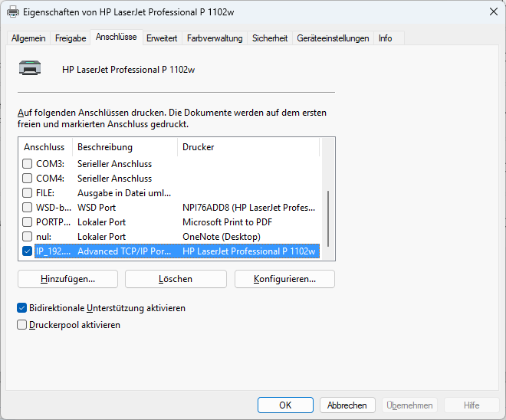Enable the FILE: port checkbox
Viewport: 506px width, 420px height.
(x=27, y=193)
